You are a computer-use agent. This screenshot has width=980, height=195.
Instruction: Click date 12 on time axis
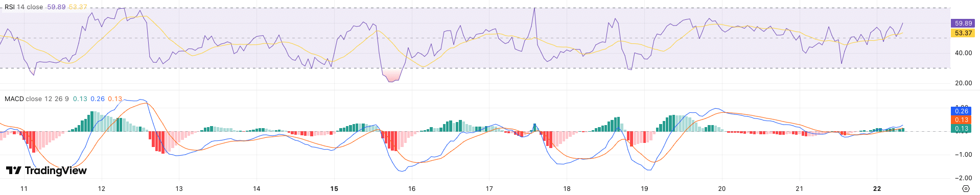102,189
